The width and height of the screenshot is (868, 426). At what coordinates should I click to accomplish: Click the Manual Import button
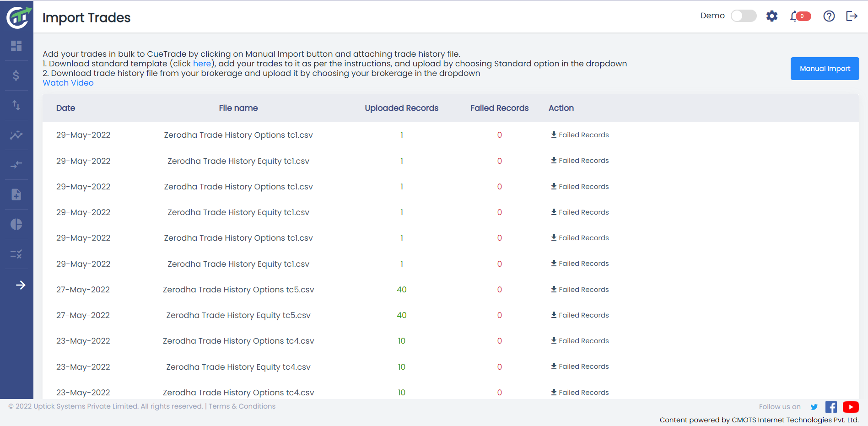(825, 69)
